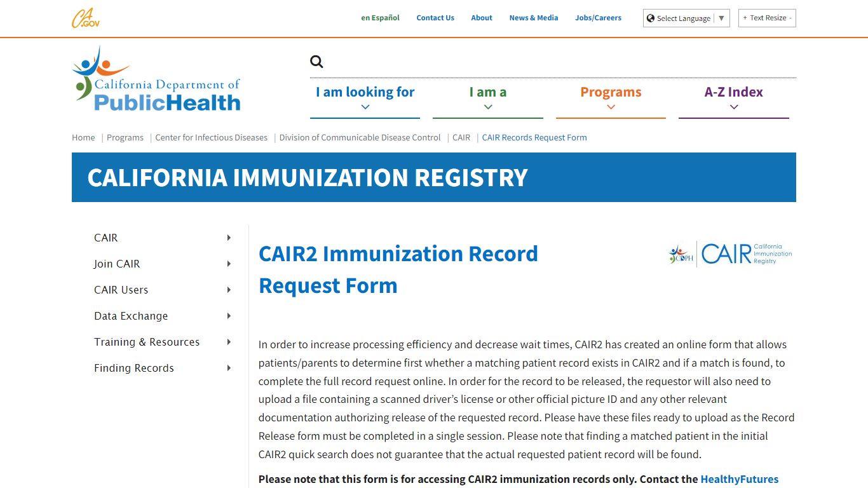Expand arrow next to CAIR Users
Image resolution: width=868 pixels, height=488 pixels.
click(229, 290)
